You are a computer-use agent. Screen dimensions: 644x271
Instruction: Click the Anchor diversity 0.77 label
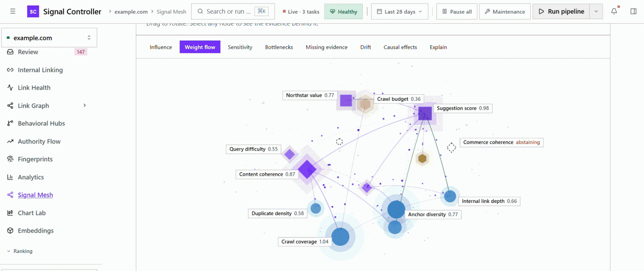coord(433,215)
